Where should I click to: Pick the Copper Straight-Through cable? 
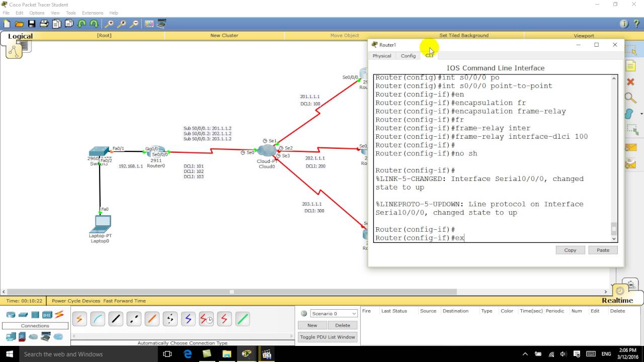[x=116, y=319]
